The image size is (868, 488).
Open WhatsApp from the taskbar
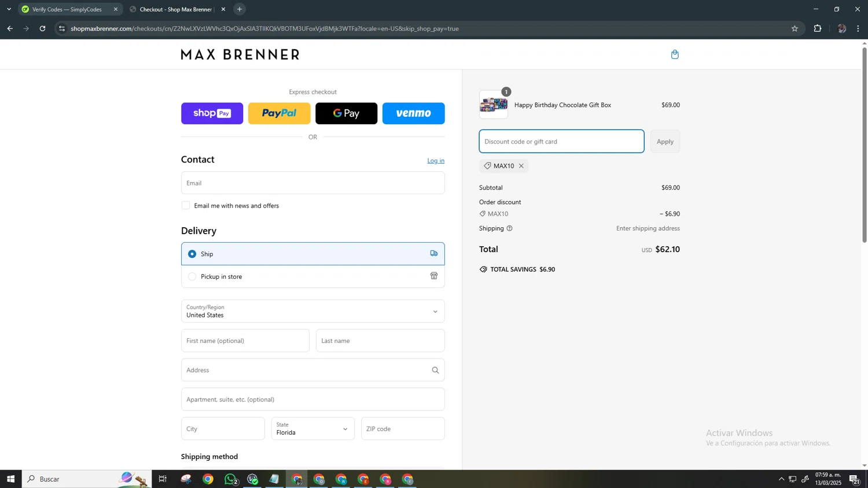[231, 479]
